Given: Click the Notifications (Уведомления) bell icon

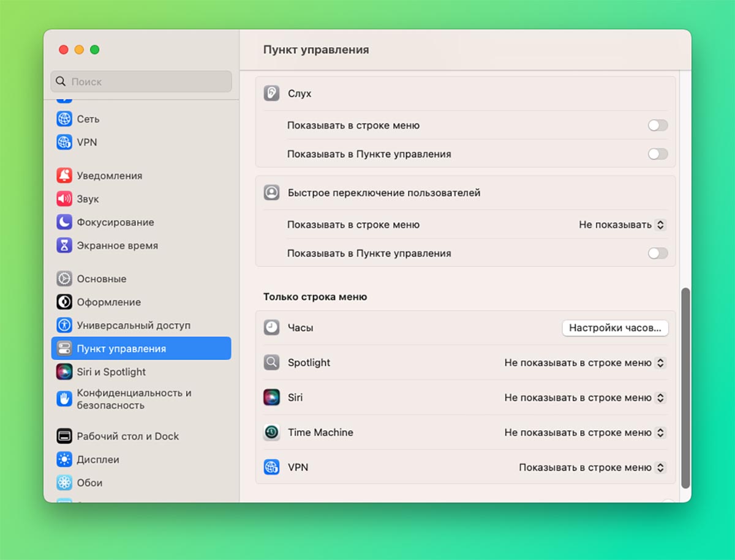Looking at the screenshot, I should coord(64,176).
